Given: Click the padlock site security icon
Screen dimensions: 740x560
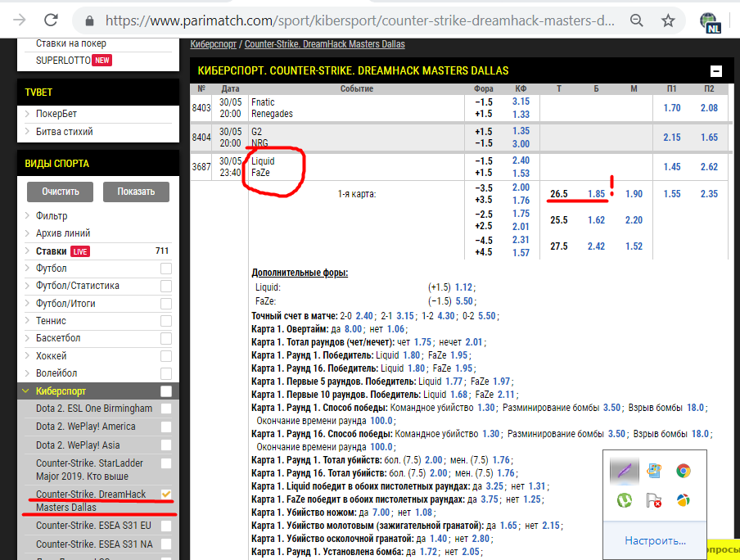Looking at the screenshot, I should tap(89, 20).
